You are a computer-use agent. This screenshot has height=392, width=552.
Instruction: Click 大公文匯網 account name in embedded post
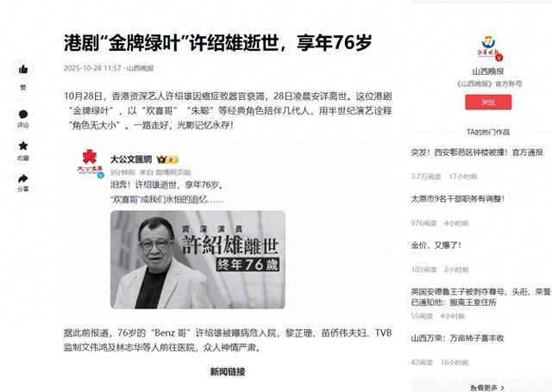coord(131,159)
